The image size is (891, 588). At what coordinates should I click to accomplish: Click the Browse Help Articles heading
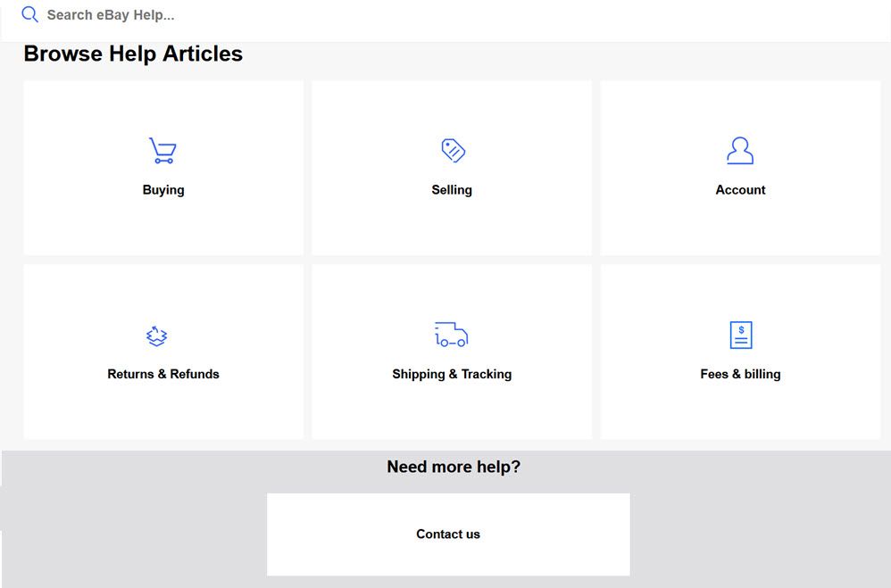[133, 54]
